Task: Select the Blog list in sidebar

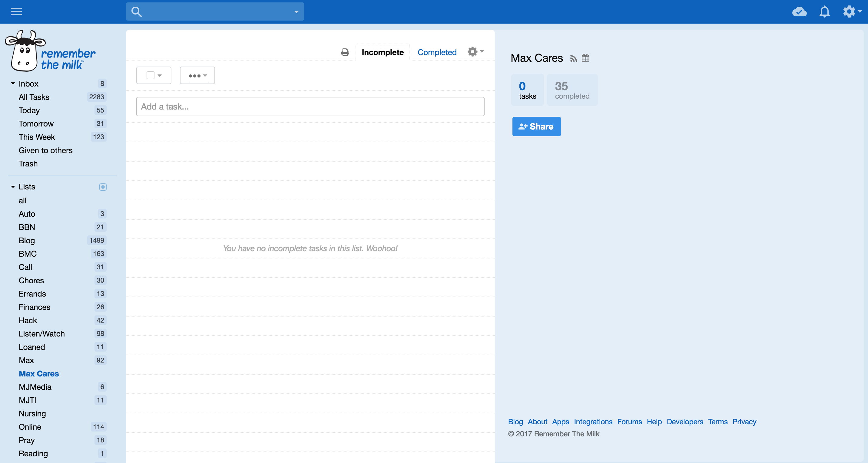Action: click(x=27, y=240)
